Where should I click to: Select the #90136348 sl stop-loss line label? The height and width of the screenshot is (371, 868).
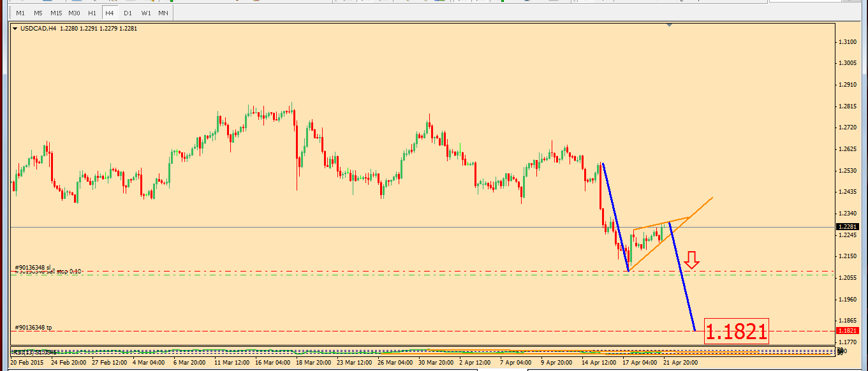pos(33,267)
